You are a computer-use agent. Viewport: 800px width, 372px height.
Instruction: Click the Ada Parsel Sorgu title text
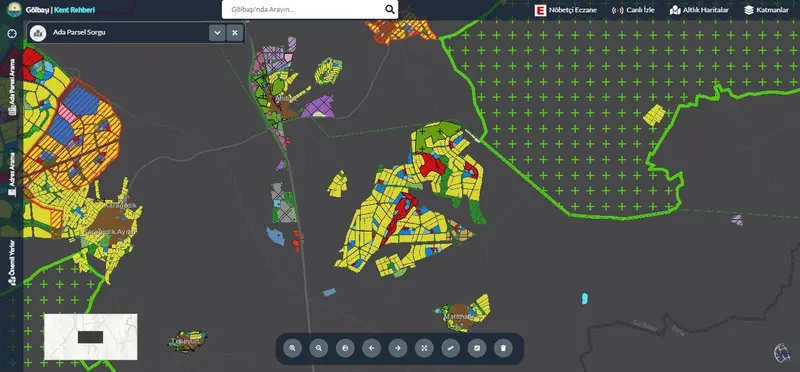click(x=79, y=33)
